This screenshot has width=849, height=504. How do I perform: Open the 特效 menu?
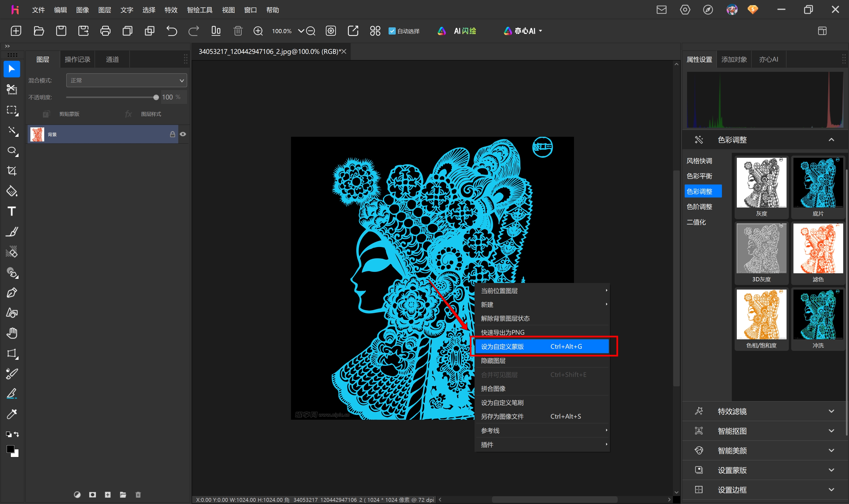pos(171,10)
